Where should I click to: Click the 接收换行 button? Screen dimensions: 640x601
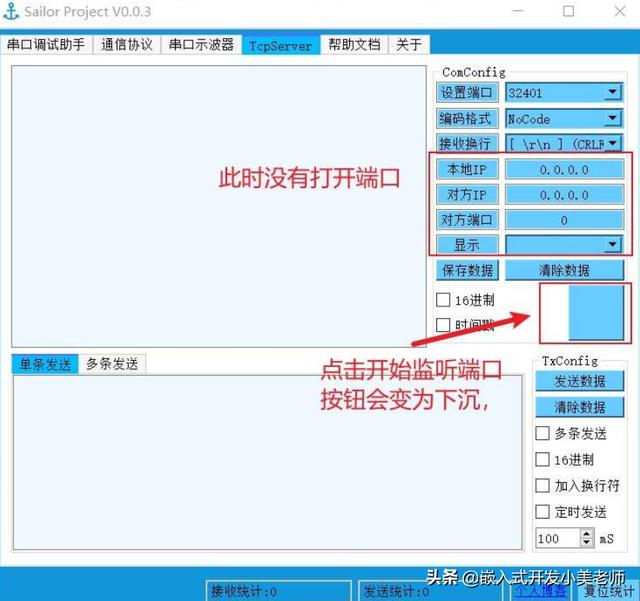tap(467, 144)
